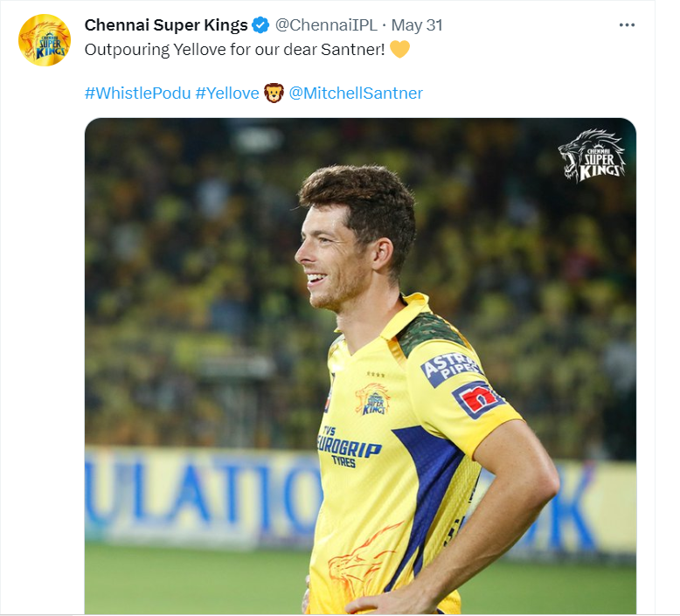Open the May 31 timestamp link
Screen dimensions: 680x616
point(417,25)
